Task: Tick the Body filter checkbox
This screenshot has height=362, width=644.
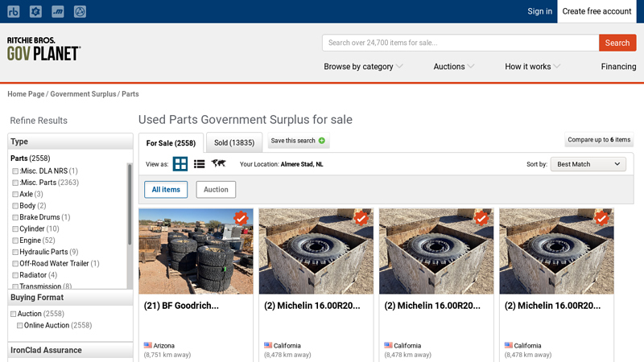Action: (15, 206)
